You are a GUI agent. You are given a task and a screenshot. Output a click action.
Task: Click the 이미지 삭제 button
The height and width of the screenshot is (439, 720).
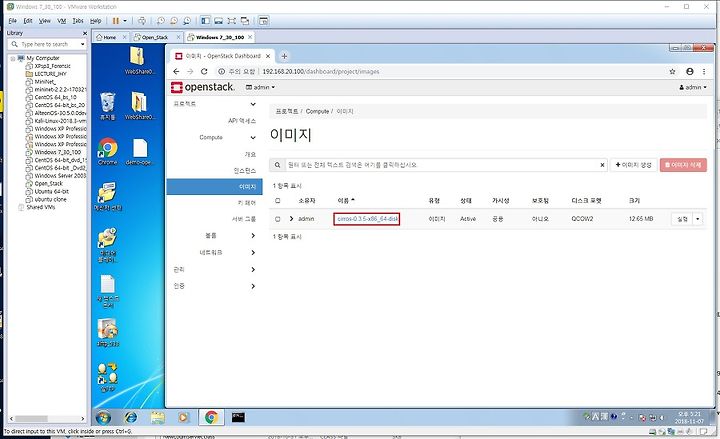coord(683,165)
